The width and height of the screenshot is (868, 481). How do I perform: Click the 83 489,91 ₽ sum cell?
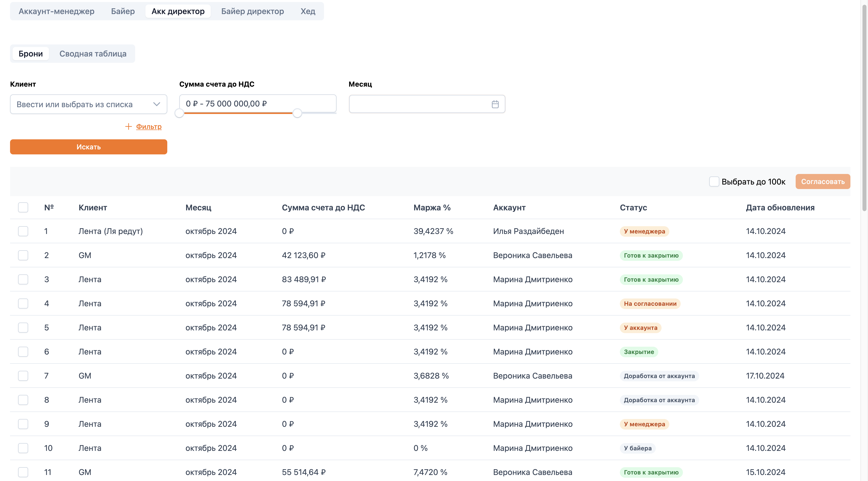coord(304,279)
